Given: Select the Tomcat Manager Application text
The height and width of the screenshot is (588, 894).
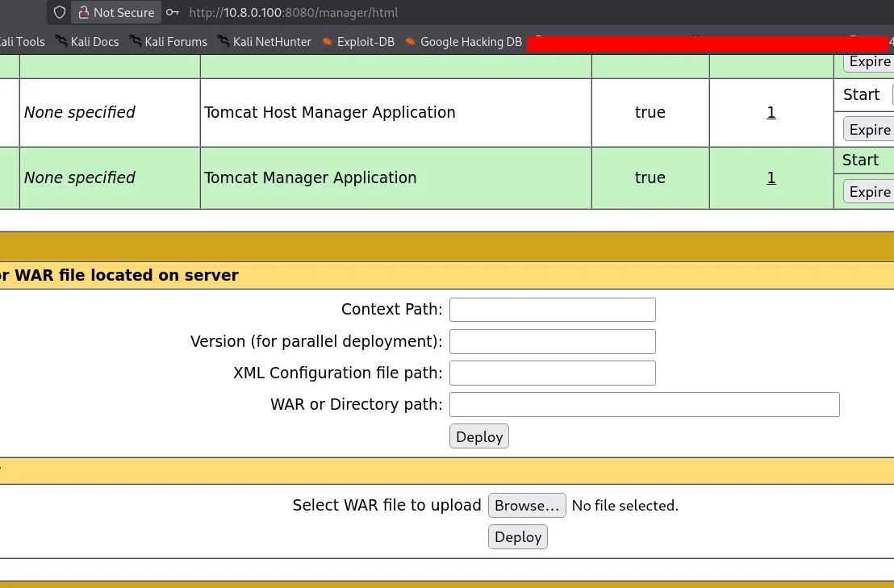Looking at the screenshot, I should (x=310, y=177).
